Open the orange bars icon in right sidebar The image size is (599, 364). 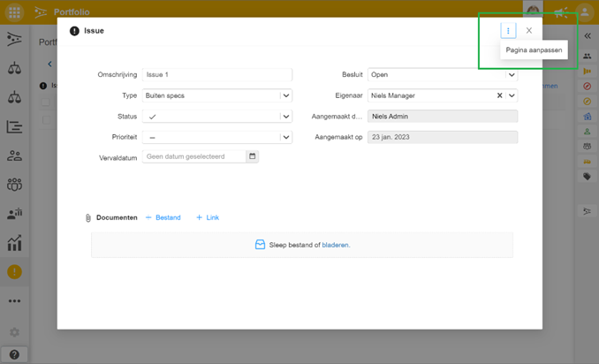[x=588, y=72]
